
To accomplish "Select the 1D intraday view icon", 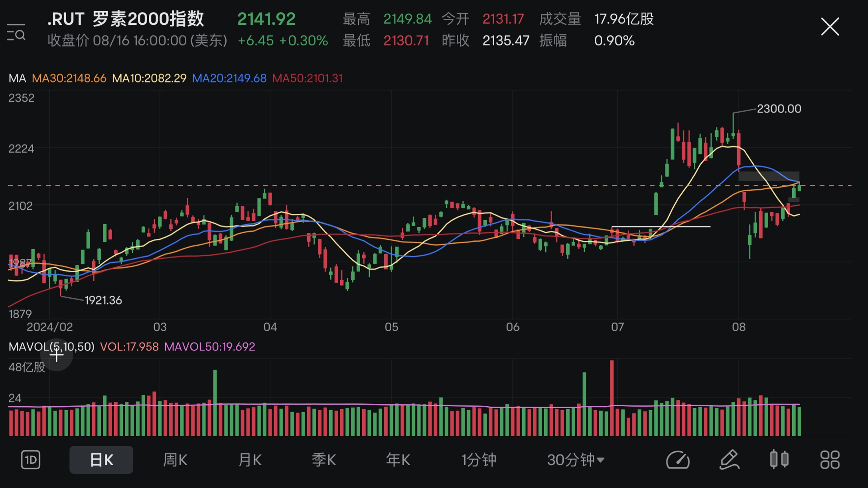I will click(x=31, y=460).
